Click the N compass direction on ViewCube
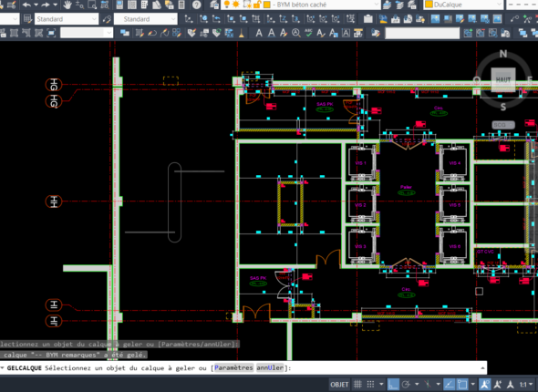This screenshot has width=538, height=392. coord(503,54)
